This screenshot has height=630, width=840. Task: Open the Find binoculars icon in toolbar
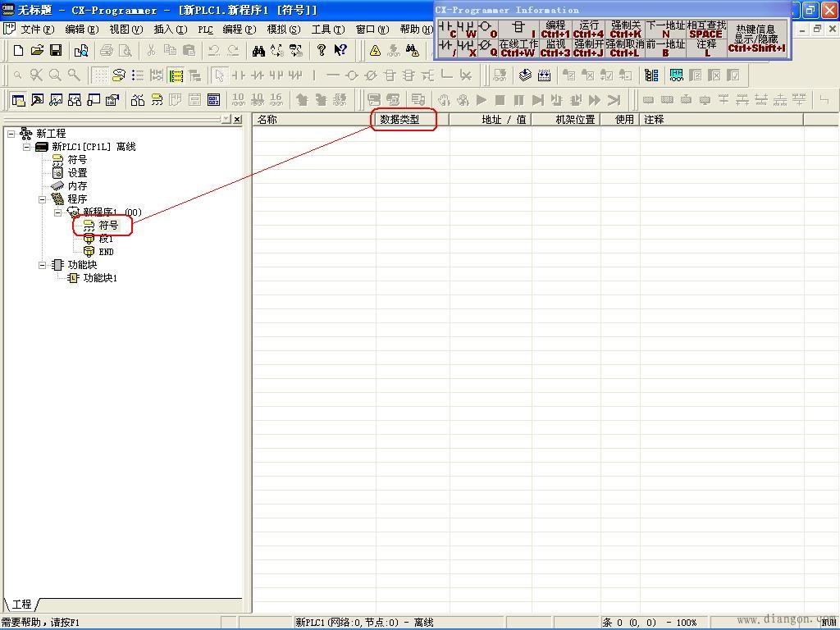(258, 50)
